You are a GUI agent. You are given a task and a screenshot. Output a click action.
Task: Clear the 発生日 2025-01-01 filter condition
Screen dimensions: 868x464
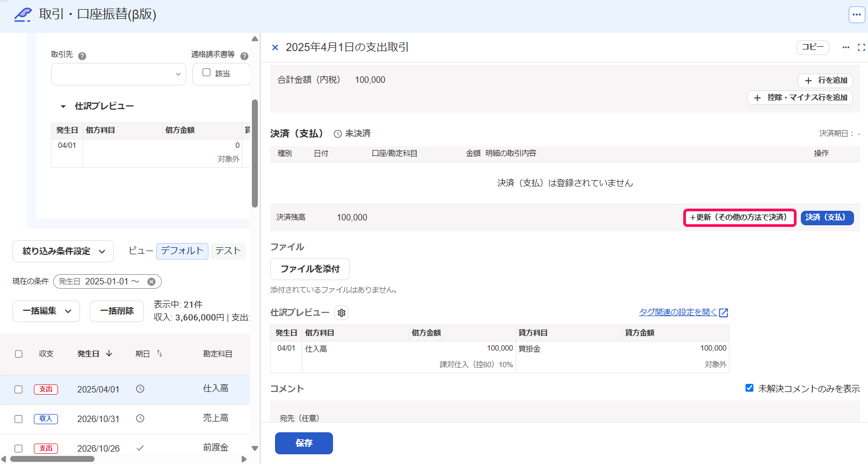151,282
